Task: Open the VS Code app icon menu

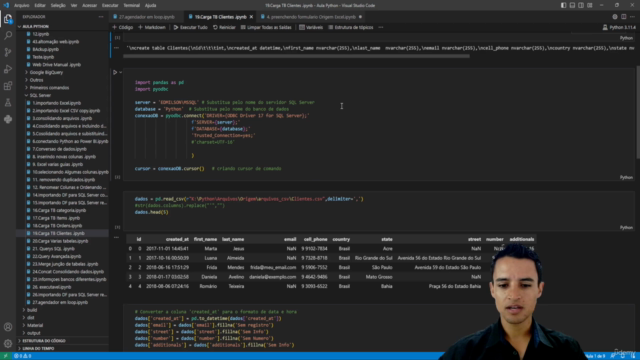Action: click(6, 5)
